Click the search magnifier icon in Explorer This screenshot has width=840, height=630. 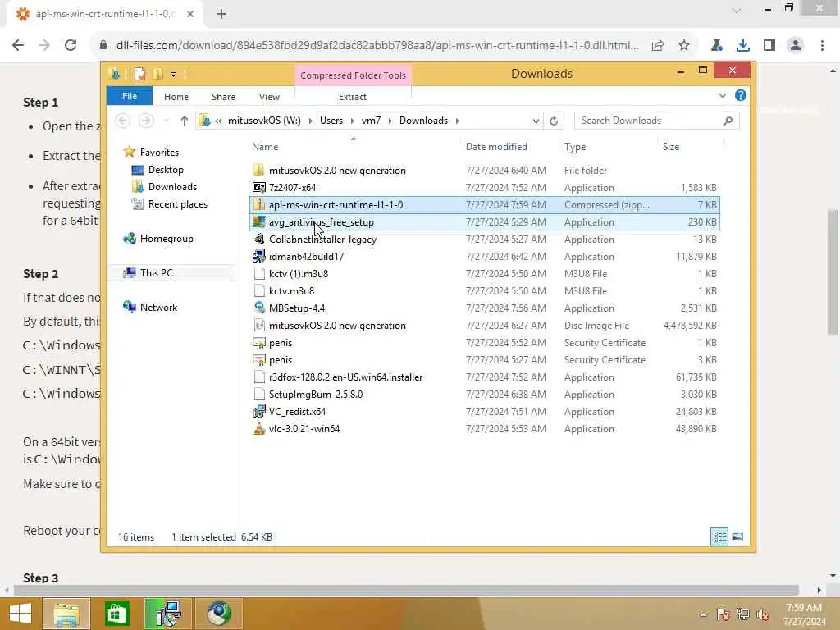(728, 121)
